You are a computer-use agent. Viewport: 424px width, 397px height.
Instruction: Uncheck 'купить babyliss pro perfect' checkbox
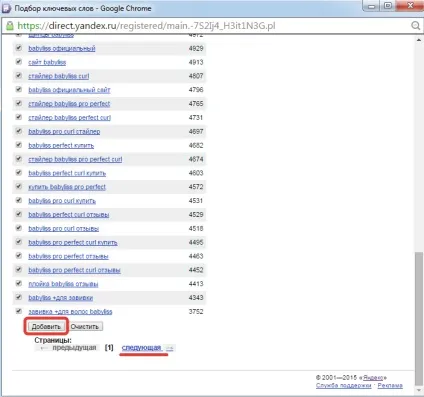[x=19, y=187]
